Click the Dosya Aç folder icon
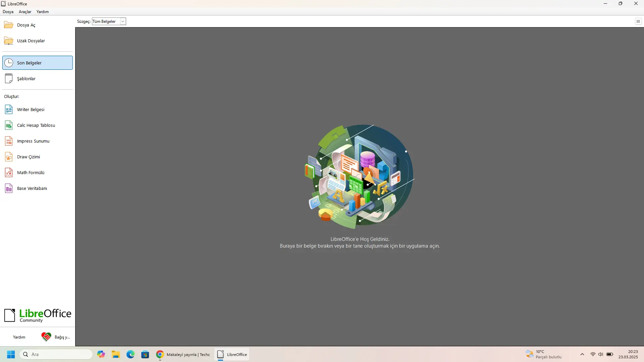 point(9,25)
